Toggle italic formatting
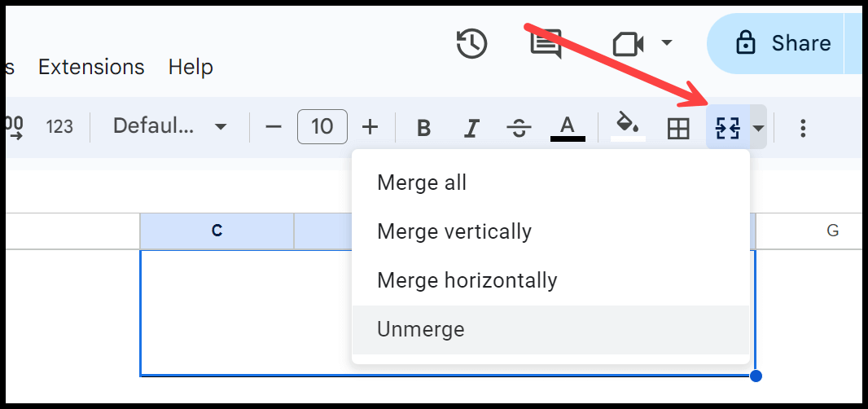 [471, 128]
